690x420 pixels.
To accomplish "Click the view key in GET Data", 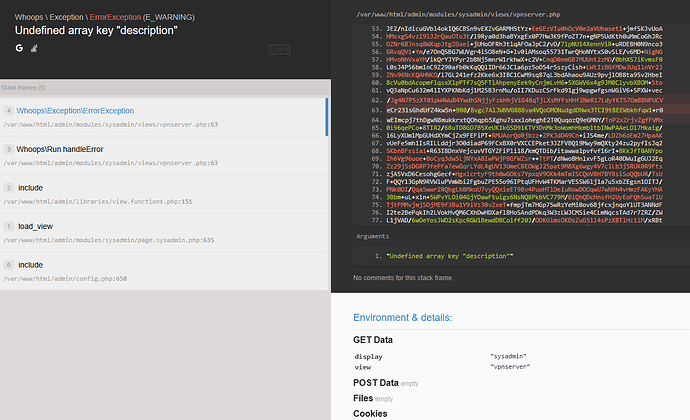I will pyautogui.click(x=363, y=367).
